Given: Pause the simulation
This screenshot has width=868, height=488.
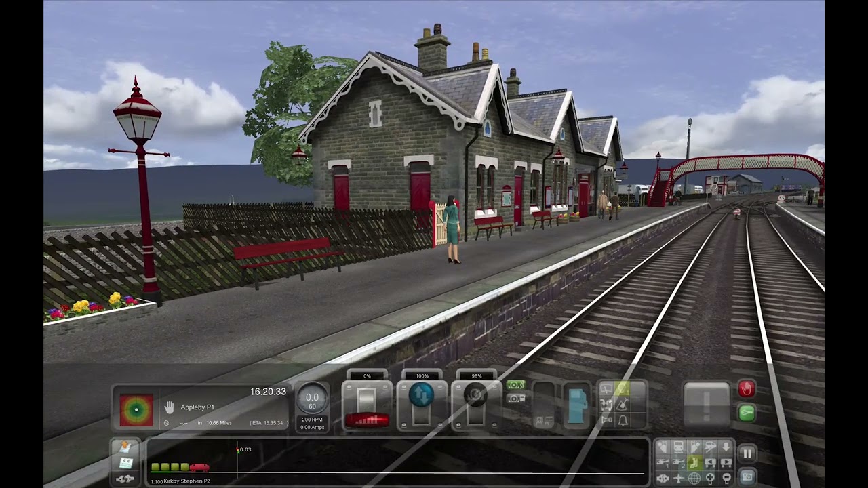Looking at the screenshot, I should coord(747,453).
